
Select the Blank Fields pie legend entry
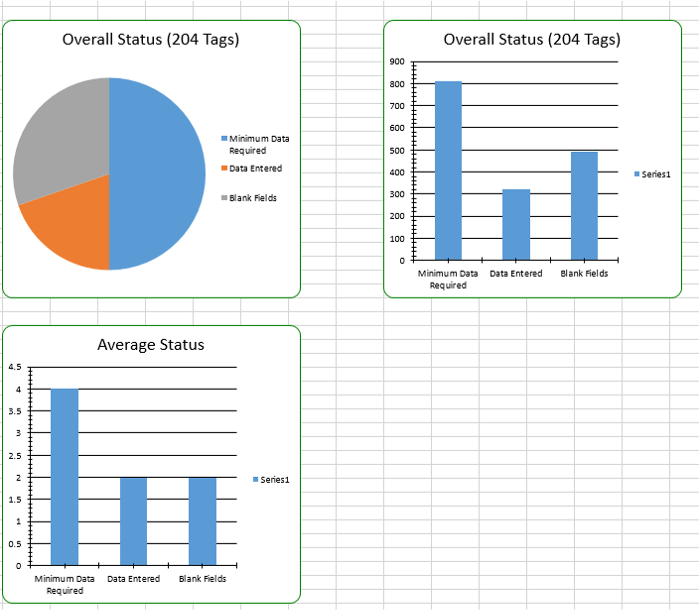[x=252, y=198]
